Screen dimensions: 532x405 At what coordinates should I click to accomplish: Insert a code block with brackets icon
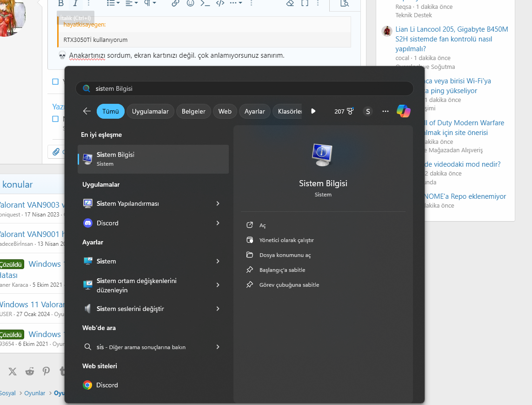pyautogui.click(x=220, y=3)
